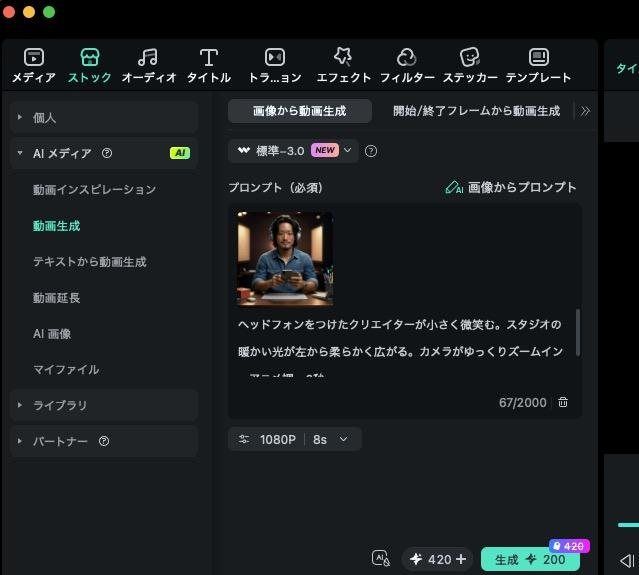Select マイファイル in sidebar

click(x=66, y=370)
